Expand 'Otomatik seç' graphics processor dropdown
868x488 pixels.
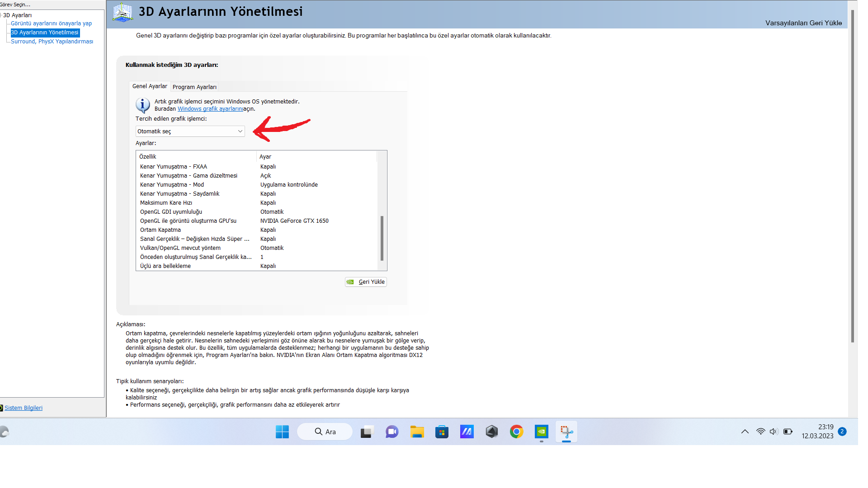[x=190, y=131]
